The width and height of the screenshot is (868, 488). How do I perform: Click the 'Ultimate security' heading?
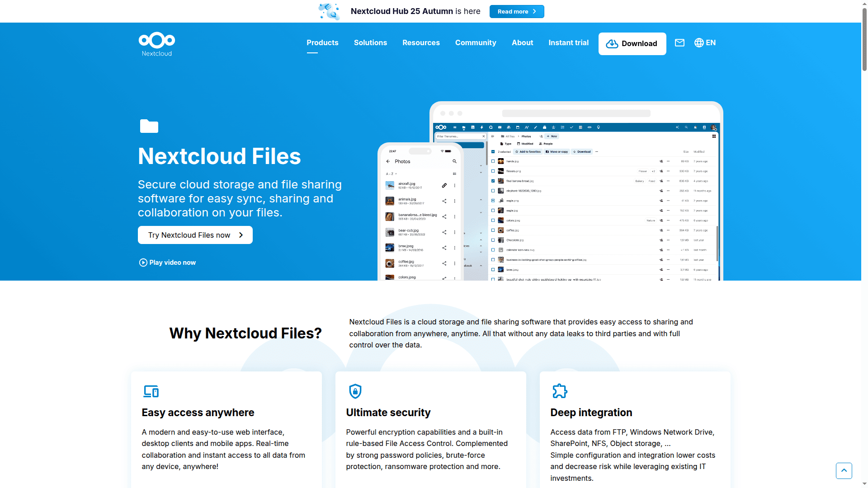point(388,413)
